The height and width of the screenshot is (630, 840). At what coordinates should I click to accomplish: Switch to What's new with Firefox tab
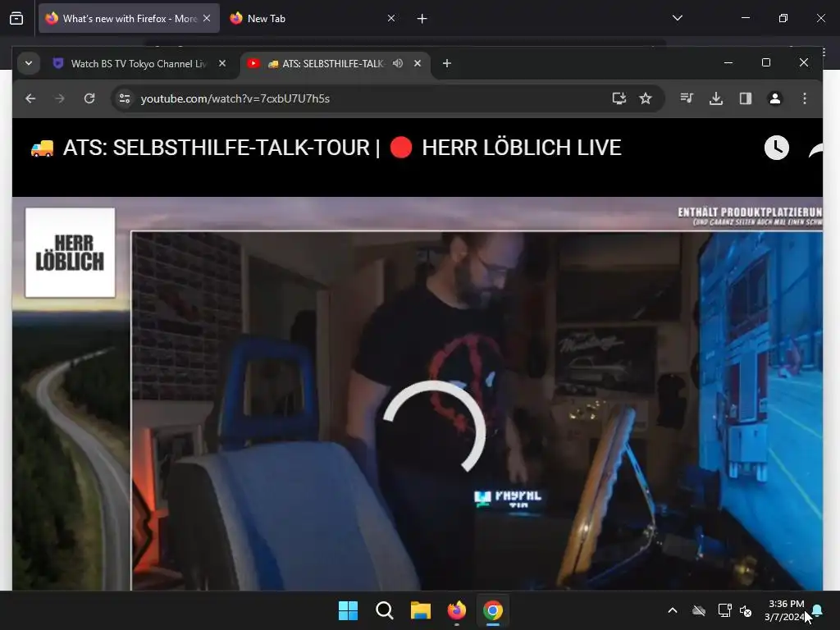click(x=129, y=19)
